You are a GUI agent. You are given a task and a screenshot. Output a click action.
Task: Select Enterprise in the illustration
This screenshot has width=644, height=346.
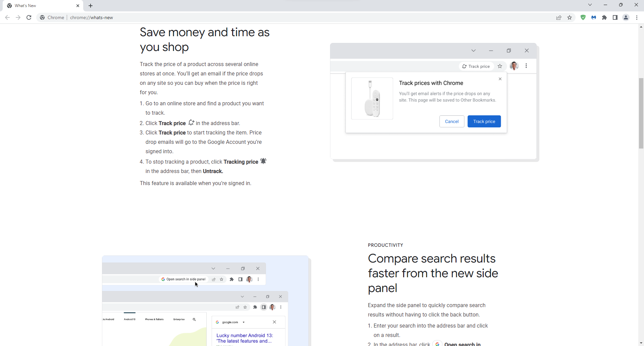[x=179, y=319]
